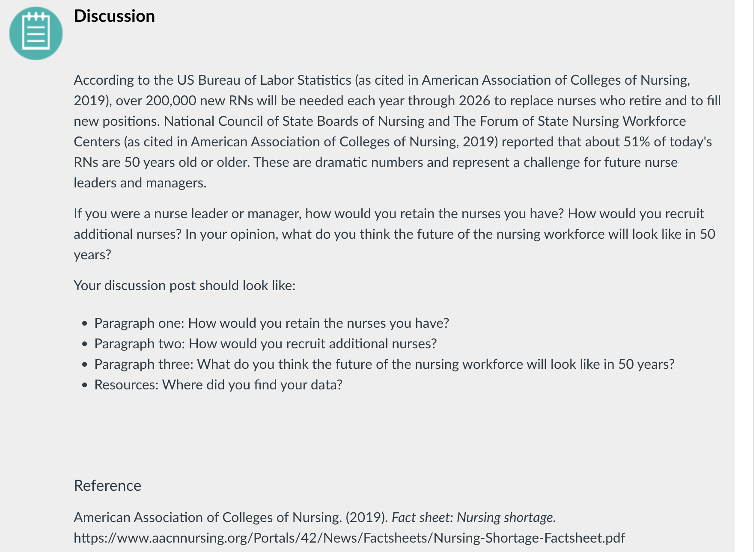Click the word 'years?' ending the question

[x=92, y=255]
